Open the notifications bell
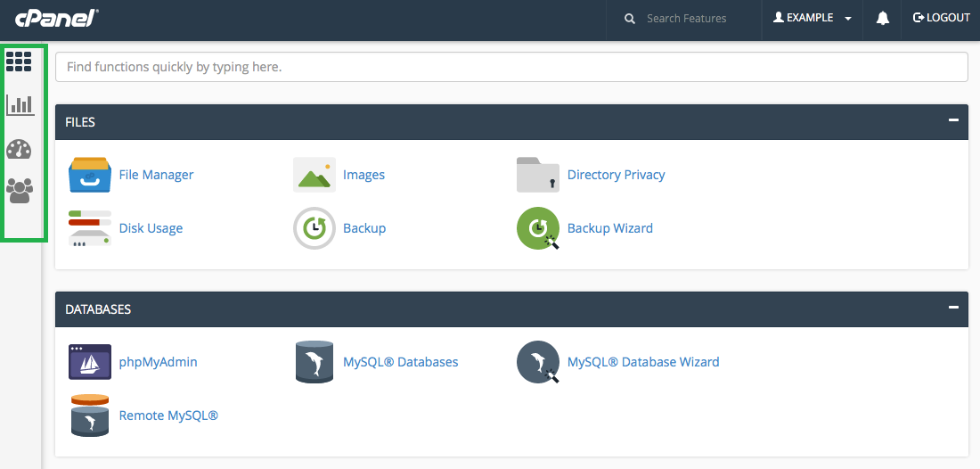 pyautogui.click(x=883, y=18)
